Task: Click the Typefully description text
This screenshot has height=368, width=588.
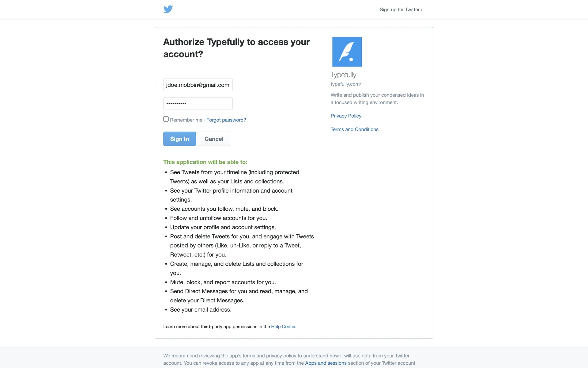Action: click(x=377, y=99)
